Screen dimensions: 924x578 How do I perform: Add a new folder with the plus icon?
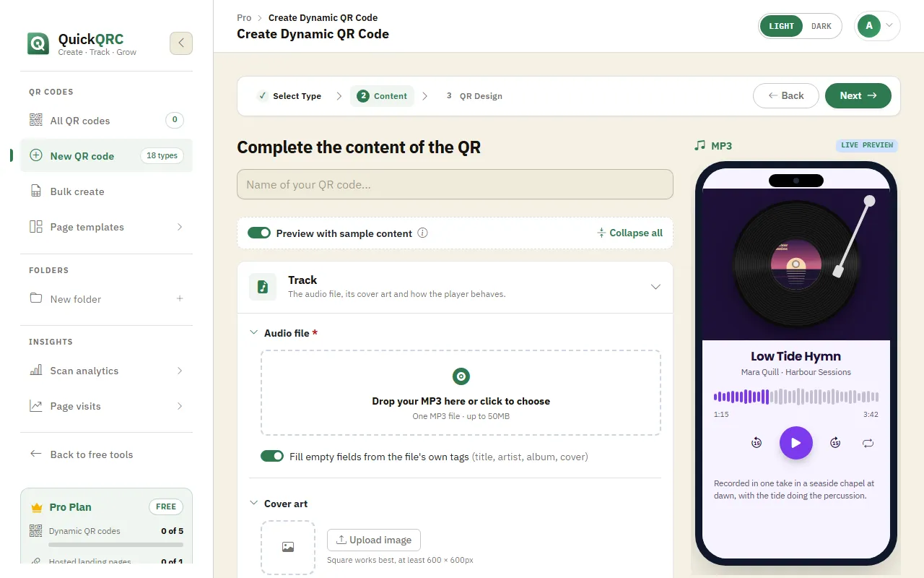click(x=180, y=298)
